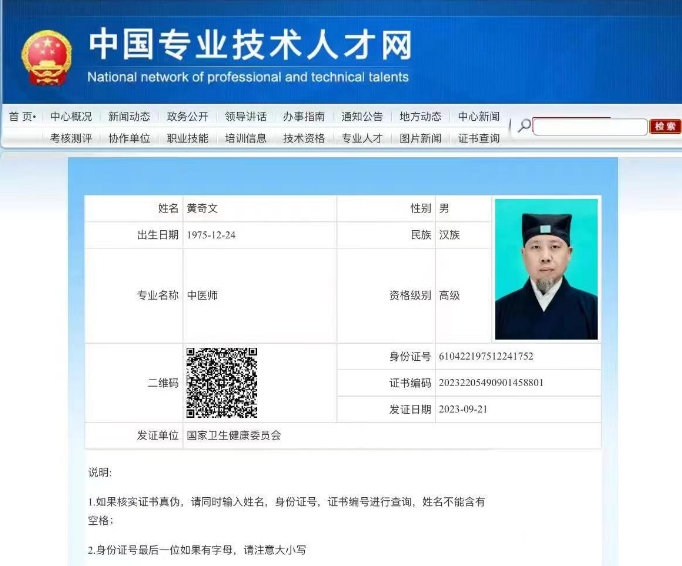
Task: Select the qualification level 高级
Action: 449,295
